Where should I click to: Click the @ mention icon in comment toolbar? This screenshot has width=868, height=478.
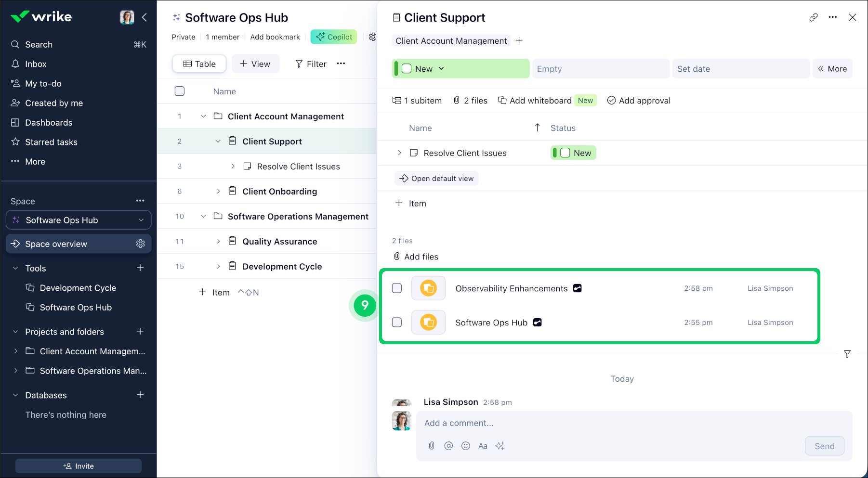(x=448, y=446)
